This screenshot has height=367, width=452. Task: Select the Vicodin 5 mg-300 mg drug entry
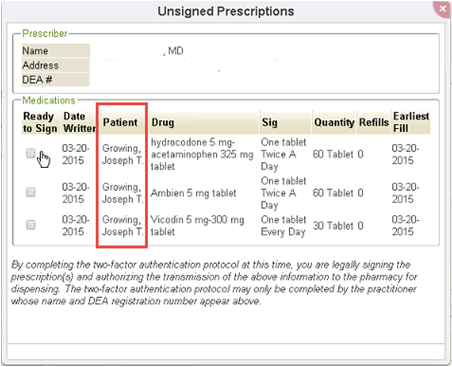197,226
